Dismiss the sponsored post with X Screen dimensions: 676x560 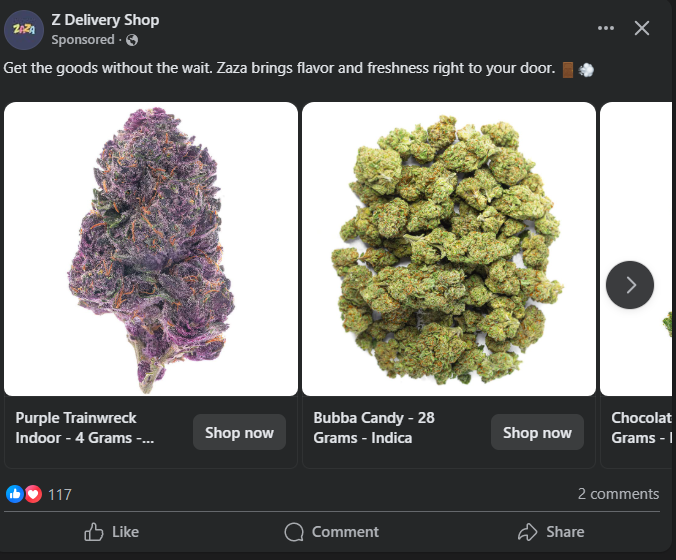[x=642, y=28]
